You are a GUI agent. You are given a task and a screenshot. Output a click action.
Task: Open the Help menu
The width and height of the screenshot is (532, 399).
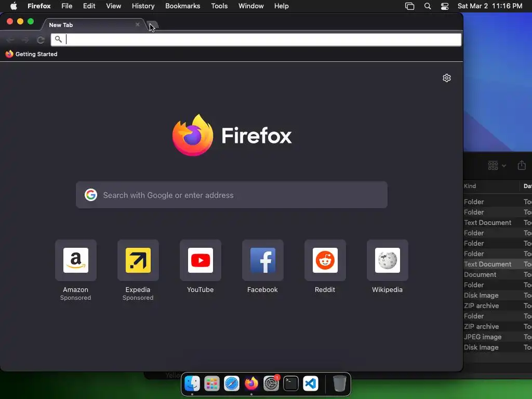[281, 6]
